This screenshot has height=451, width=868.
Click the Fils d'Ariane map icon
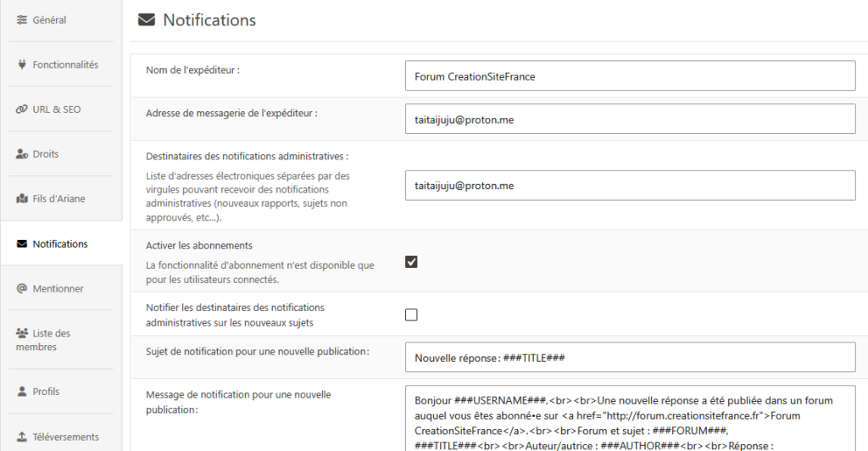[21, 198]
